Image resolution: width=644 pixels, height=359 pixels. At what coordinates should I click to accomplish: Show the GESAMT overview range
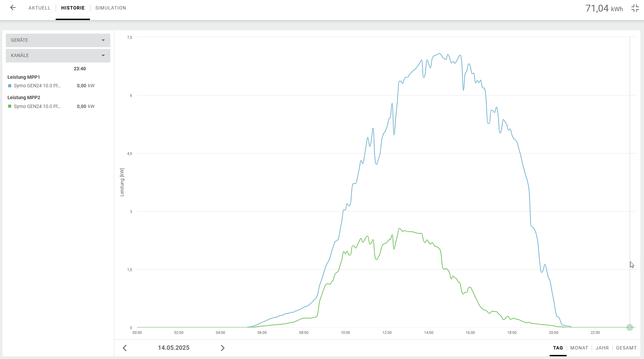tap(626, 348)
